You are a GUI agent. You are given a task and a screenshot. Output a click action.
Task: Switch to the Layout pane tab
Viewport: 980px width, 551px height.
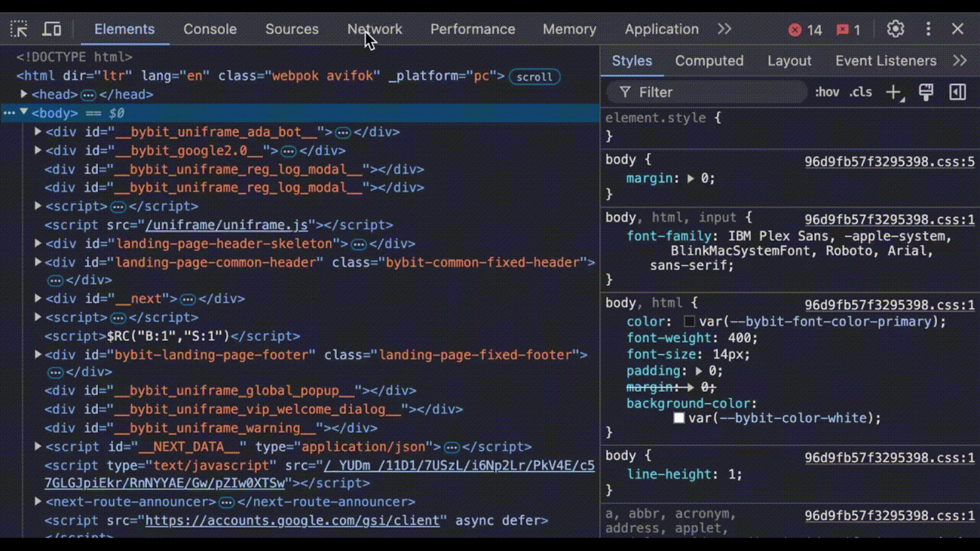click(790, 61)
